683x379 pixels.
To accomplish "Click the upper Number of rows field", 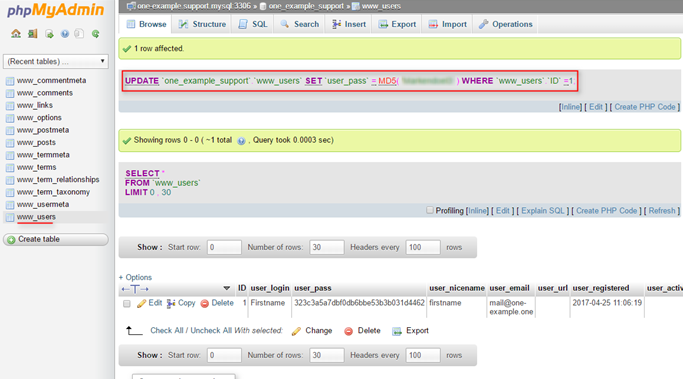I will click(x=327, y=247).
